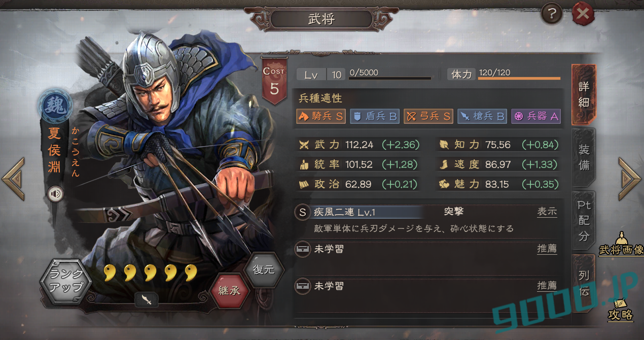Image resolution: width=644 pixels, height=340 pixels.
Task: Click the 復元 hexagon button
Action: (264, 269)
